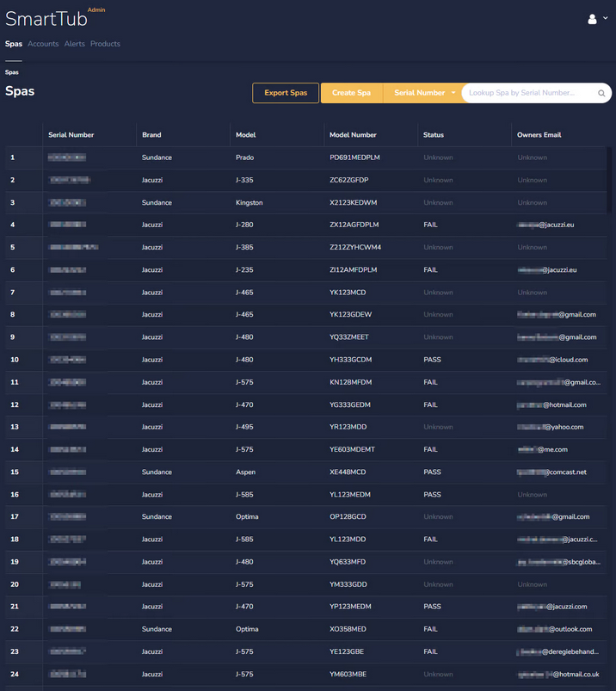
Task: Select model number YM603MBE
Action: (348, 675)
